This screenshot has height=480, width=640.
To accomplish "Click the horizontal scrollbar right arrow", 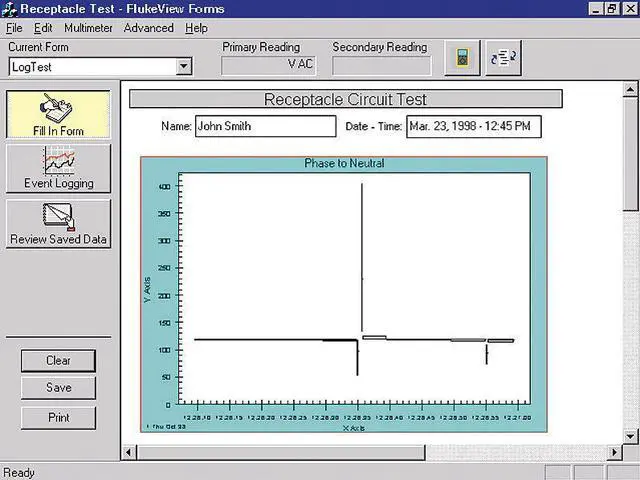I will pos(614,453).
